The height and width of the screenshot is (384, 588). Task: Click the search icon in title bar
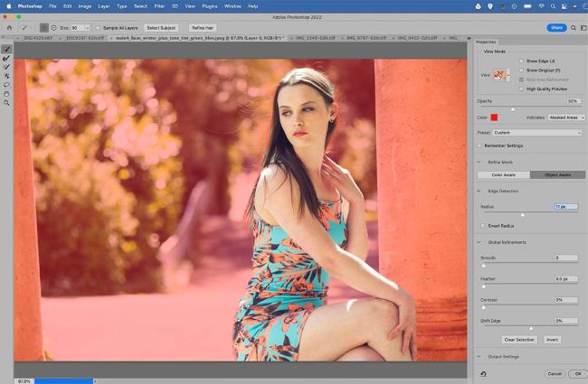574,28
